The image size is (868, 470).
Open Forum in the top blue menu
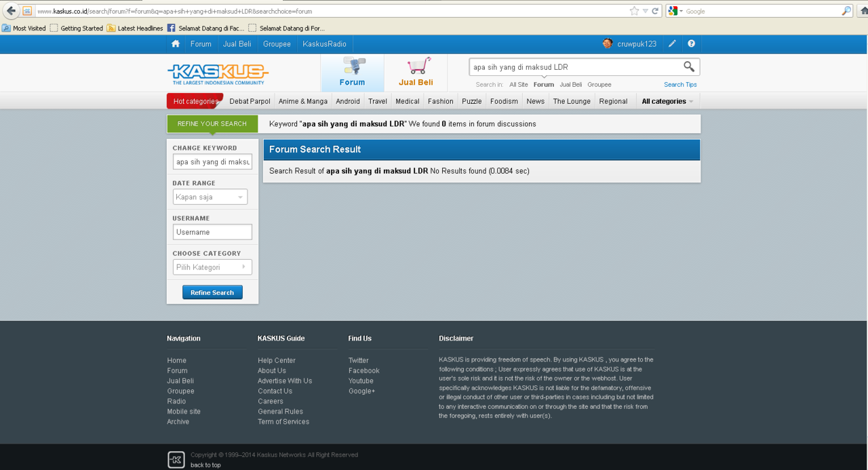click(x=201, y=43)
